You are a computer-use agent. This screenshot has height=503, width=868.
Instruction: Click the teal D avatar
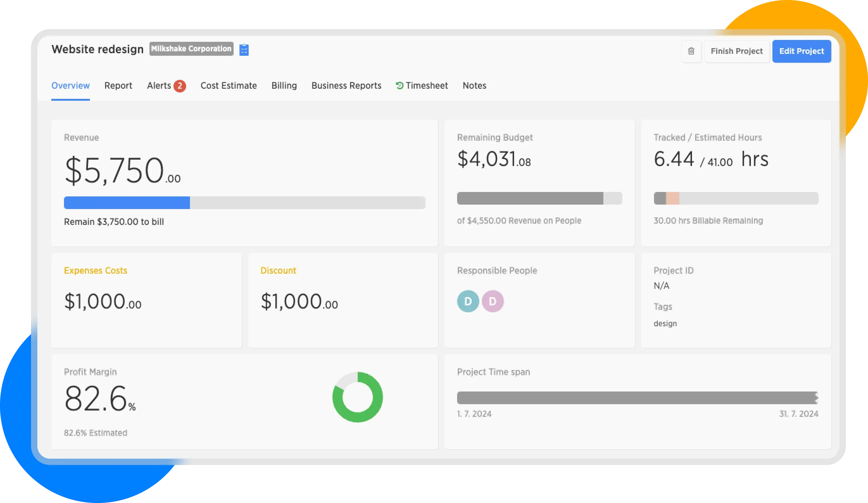point(468,301)
